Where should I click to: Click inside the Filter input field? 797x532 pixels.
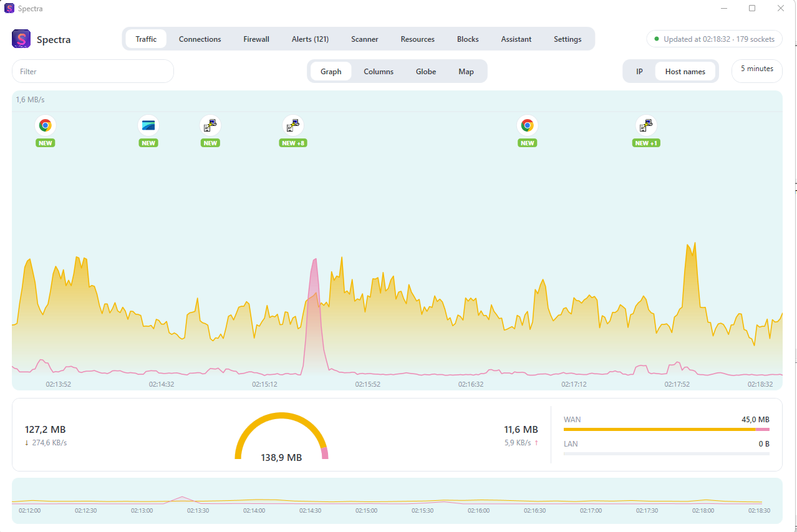point(93,71)
